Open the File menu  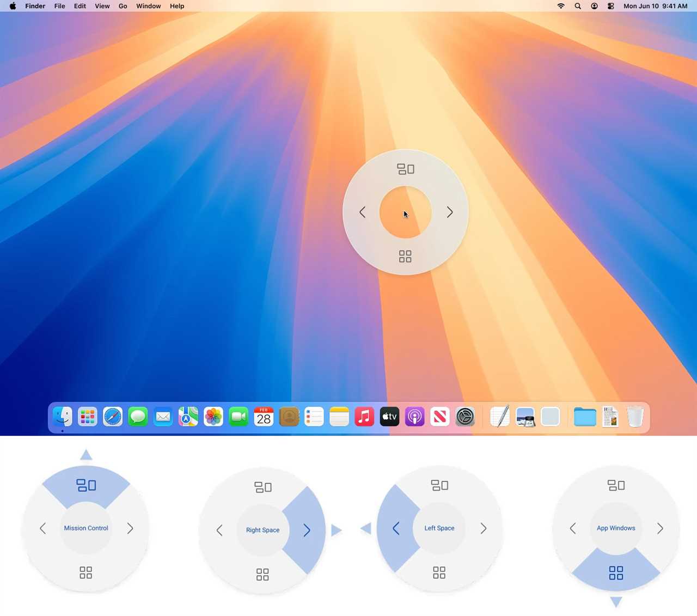pos(59,6)
